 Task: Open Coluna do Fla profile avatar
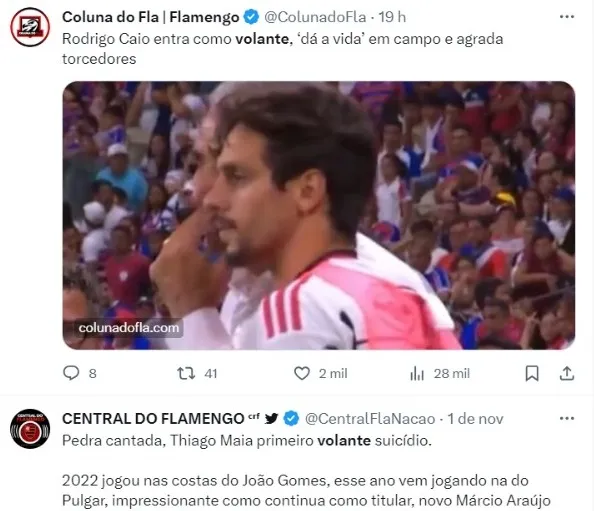pyautogui.click(x=30, y=27)
